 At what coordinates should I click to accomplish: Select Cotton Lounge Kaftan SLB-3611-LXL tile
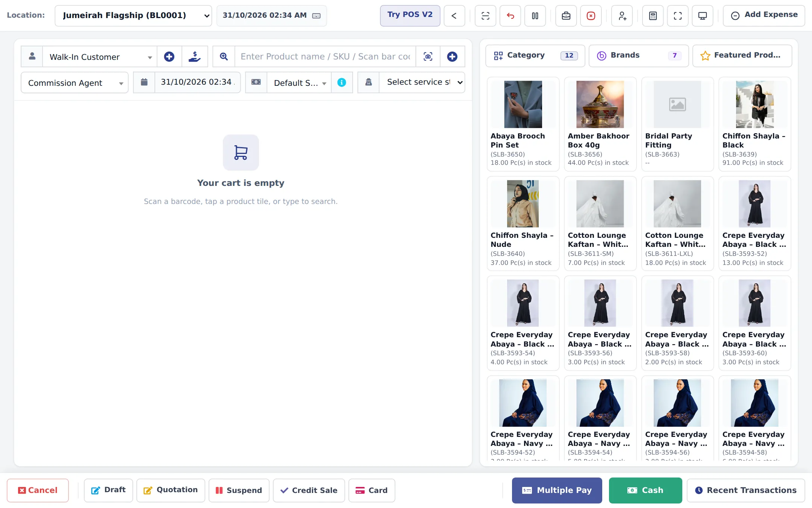pos(677,224)
